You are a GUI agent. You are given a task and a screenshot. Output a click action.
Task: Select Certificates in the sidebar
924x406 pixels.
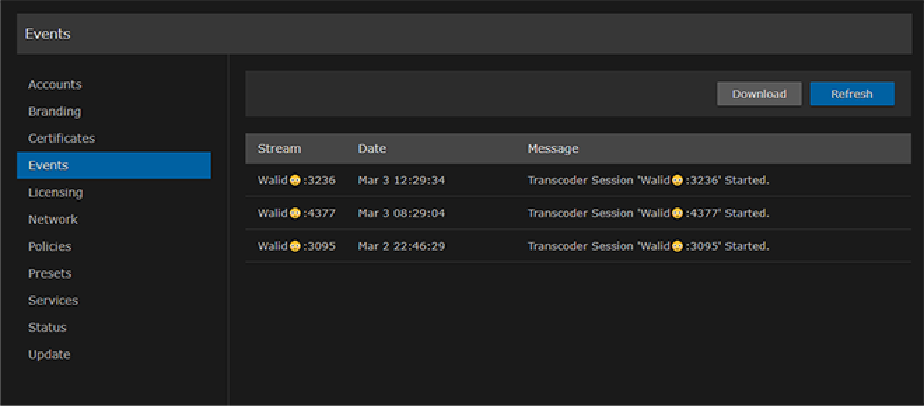point(61,139)
